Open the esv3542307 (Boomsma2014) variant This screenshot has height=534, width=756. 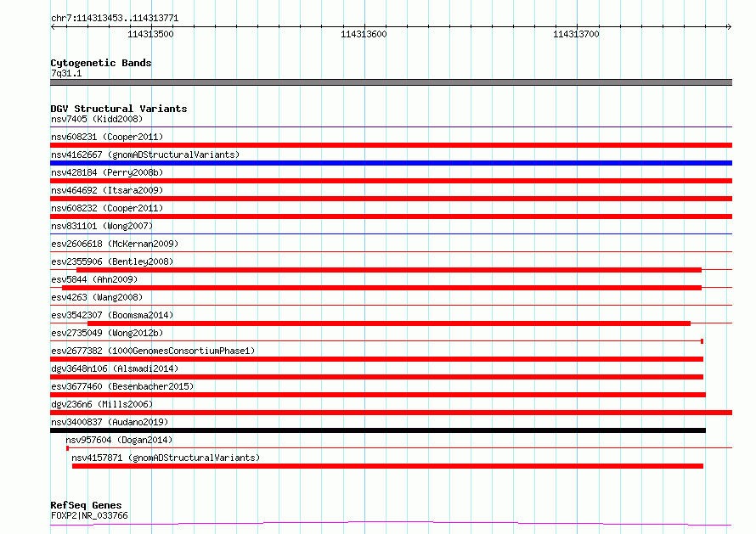pos(112,315)
